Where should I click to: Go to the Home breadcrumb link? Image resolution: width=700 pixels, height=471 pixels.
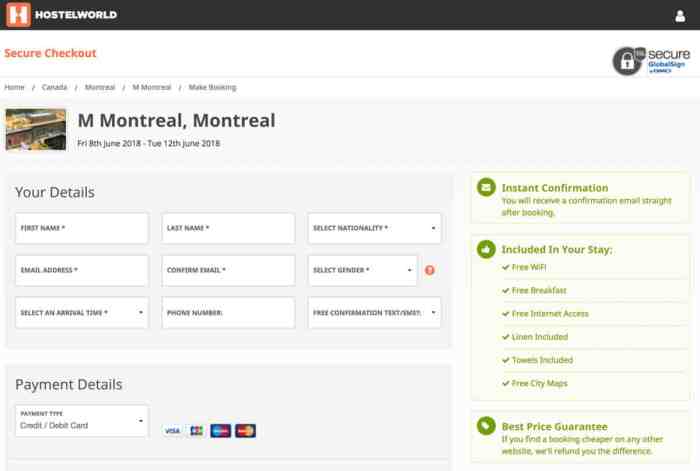[x=14, y=87]
